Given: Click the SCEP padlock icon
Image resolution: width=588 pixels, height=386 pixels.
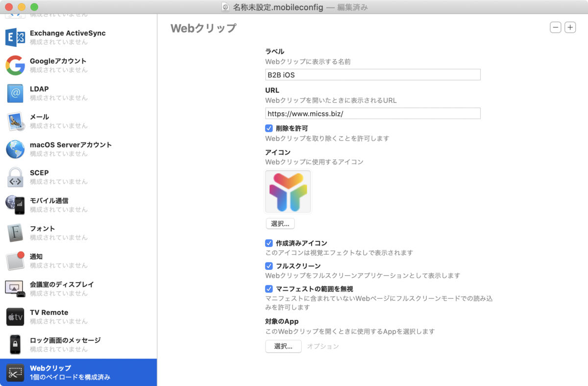Looking at the screenshot, I should (x=15, y=177).
